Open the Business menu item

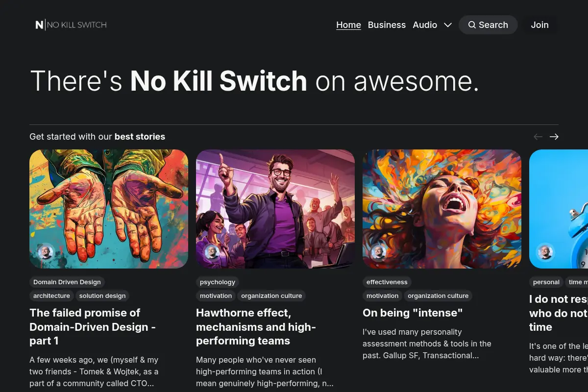point(387,24)
